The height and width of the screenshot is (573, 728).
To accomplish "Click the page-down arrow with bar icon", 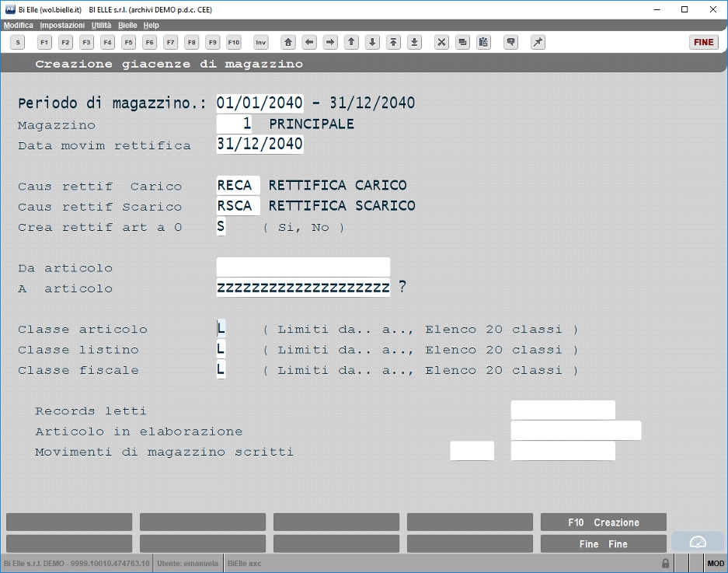I will (x=414, y=42).
